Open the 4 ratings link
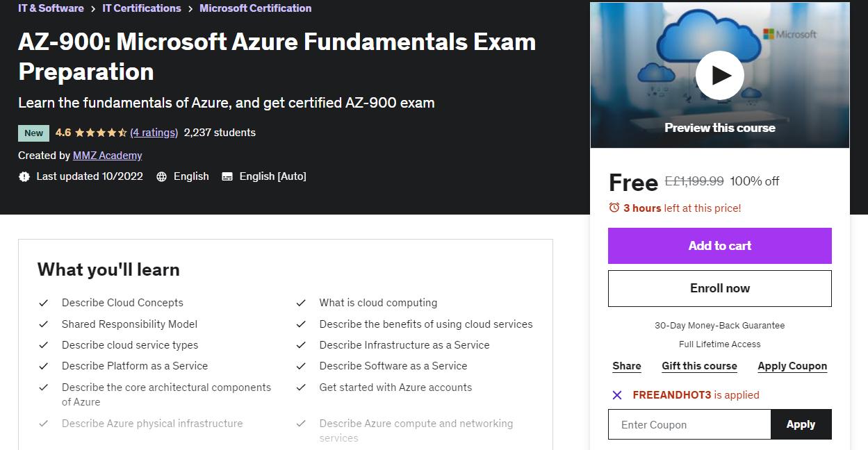 tap(154, 133)
